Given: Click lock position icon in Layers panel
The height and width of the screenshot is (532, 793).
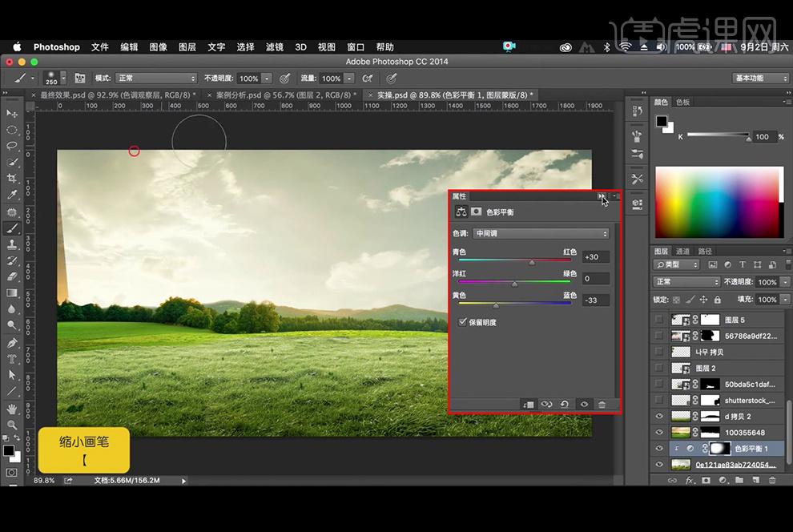Looking at the screenshot, I should click(703, 300).
